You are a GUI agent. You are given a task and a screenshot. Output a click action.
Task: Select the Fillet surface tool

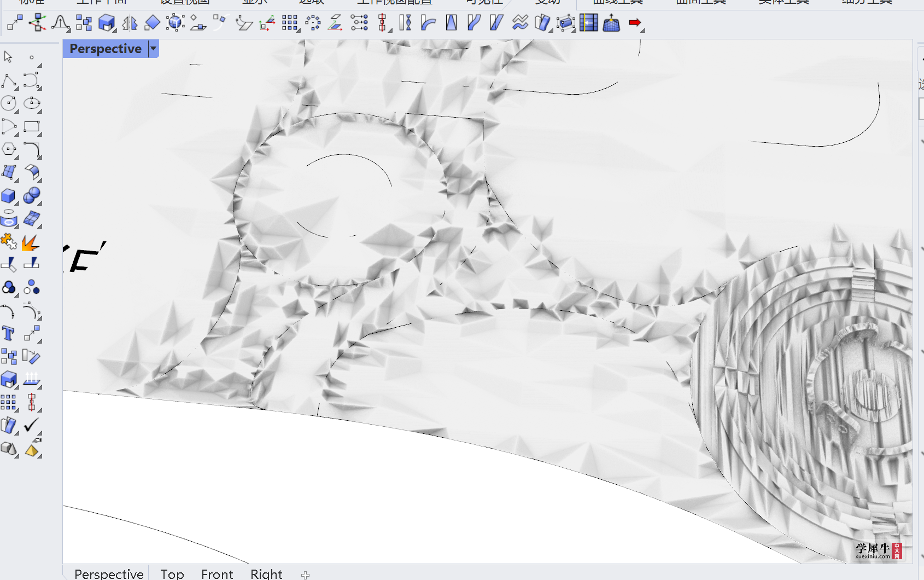coord(32,172)
